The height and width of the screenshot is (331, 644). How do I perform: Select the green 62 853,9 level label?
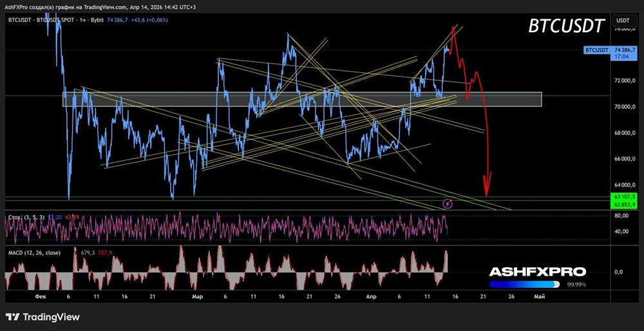click(624, 204)
